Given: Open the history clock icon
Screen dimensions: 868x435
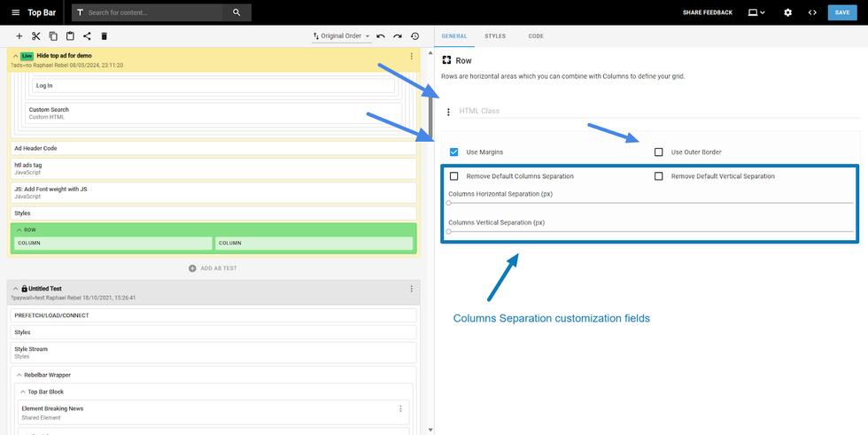Looking at the screenshot, I should point(415,36).
